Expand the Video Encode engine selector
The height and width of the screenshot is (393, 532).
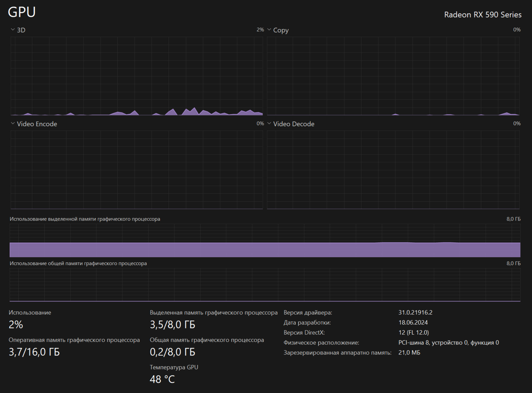click(x=13, y=123)
